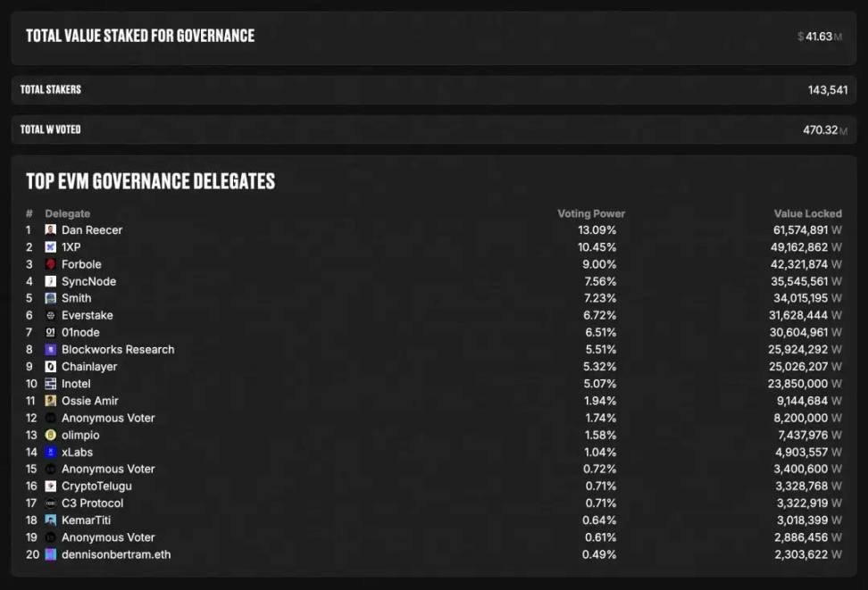Click the 01node logo icon

pos(51,332)
